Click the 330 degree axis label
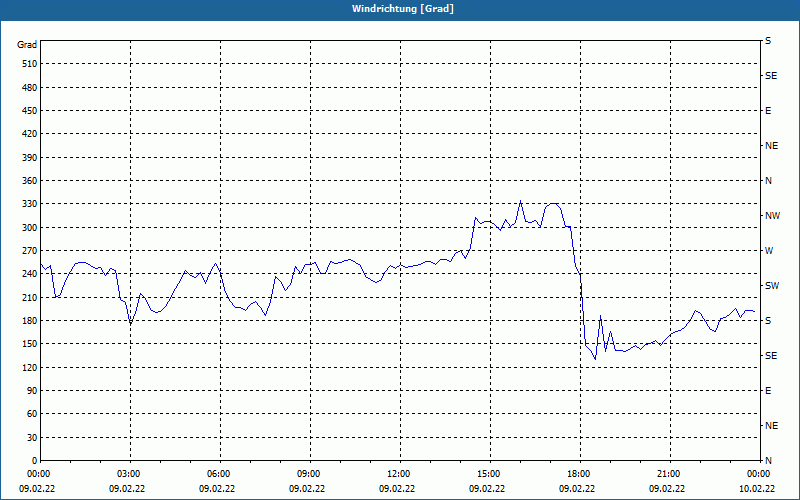Screen dimensions: 800x500 pos(30,204)
